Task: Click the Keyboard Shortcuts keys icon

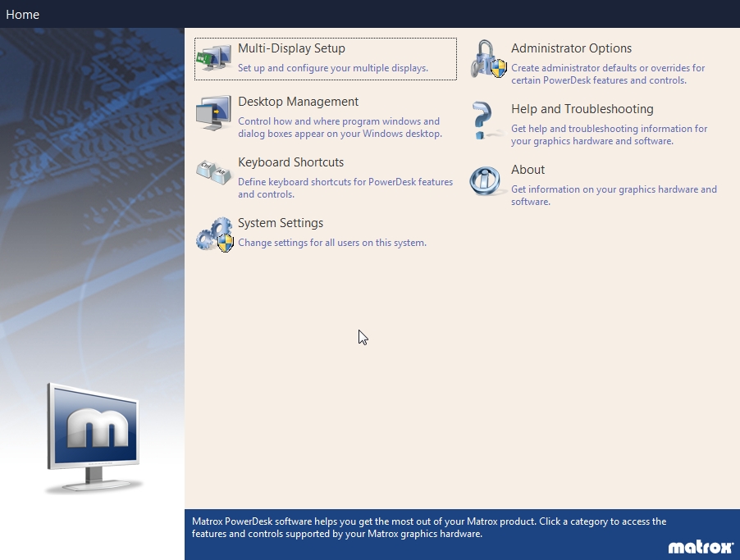Action: [x=214, y=172]
